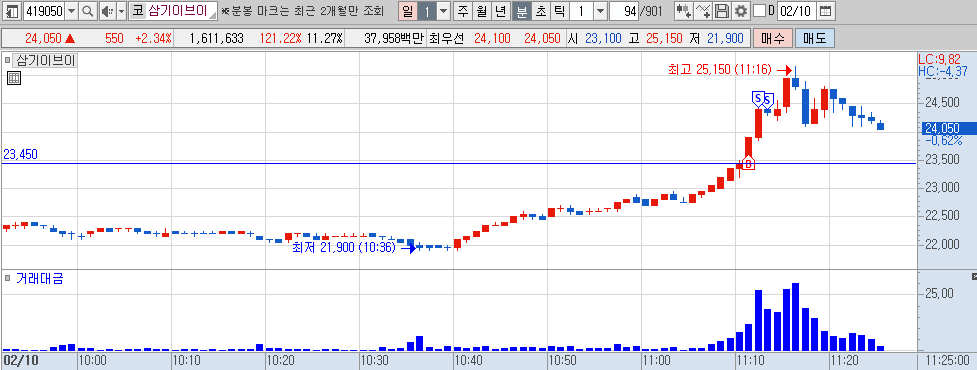This screenshot has width=977, height=370.
Task: Open stock search with the magnifier icon
Action: tap(88, 11)
